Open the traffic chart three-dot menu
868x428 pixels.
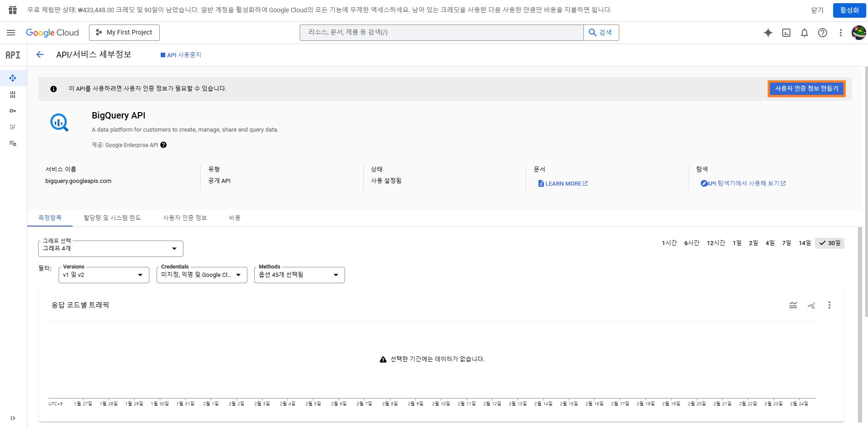tap(829, 305)
